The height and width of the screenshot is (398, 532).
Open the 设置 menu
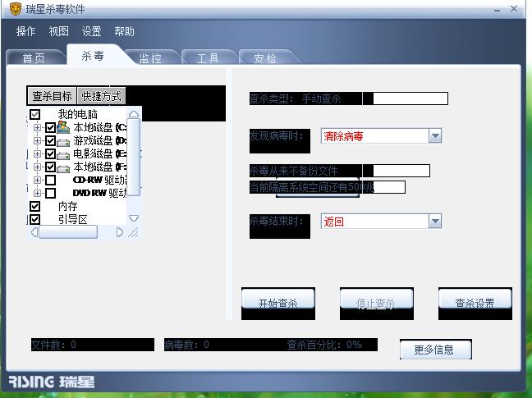92,31
